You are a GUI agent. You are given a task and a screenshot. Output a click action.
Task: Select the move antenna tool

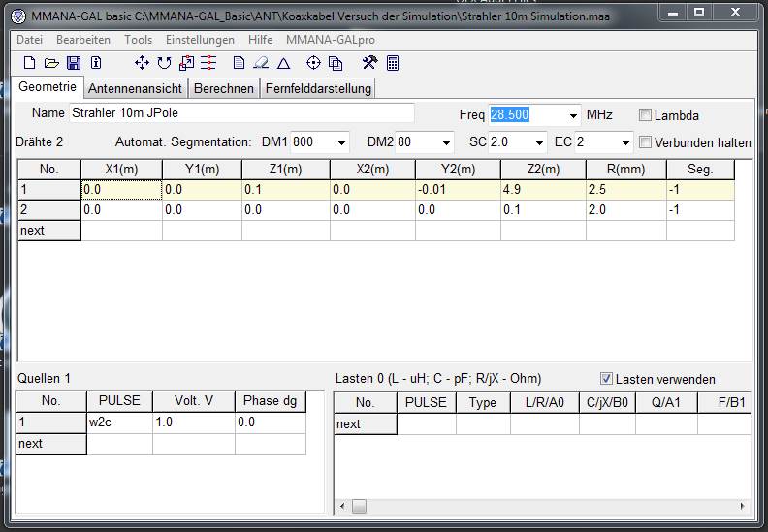coord(142,63)
